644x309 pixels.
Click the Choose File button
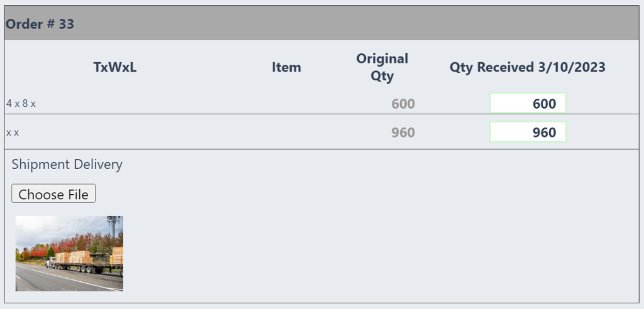[x=53, y=193]
